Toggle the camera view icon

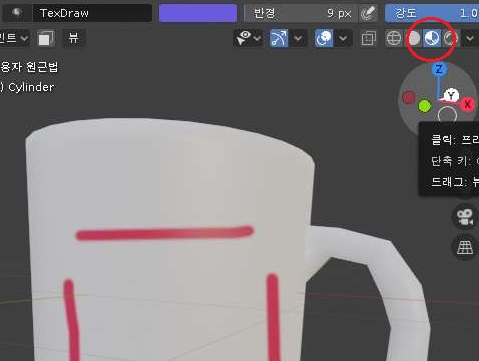tap(465, 217)
